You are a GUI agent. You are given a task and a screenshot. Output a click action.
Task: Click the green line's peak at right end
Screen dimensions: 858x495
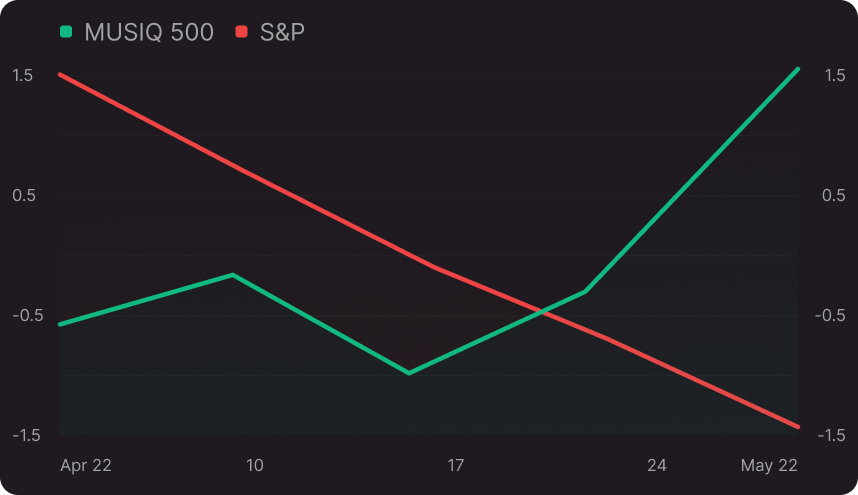tap(798, 69)
